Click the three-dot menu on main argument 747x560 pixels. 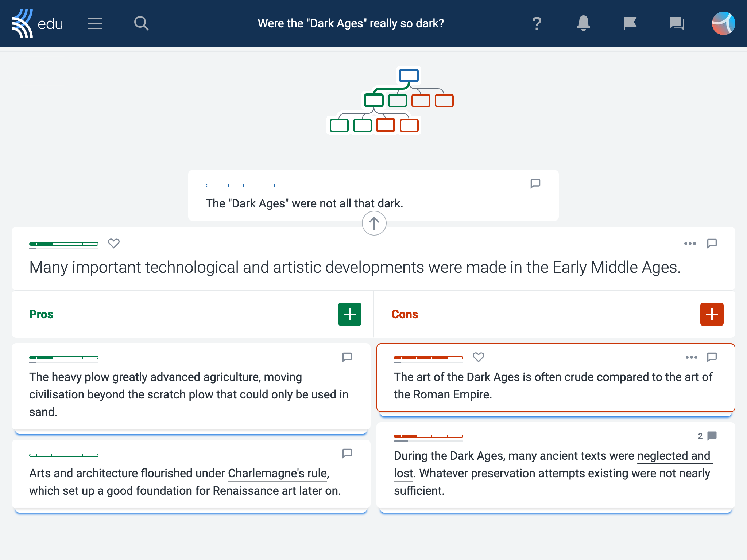click(x=690, y=244)
